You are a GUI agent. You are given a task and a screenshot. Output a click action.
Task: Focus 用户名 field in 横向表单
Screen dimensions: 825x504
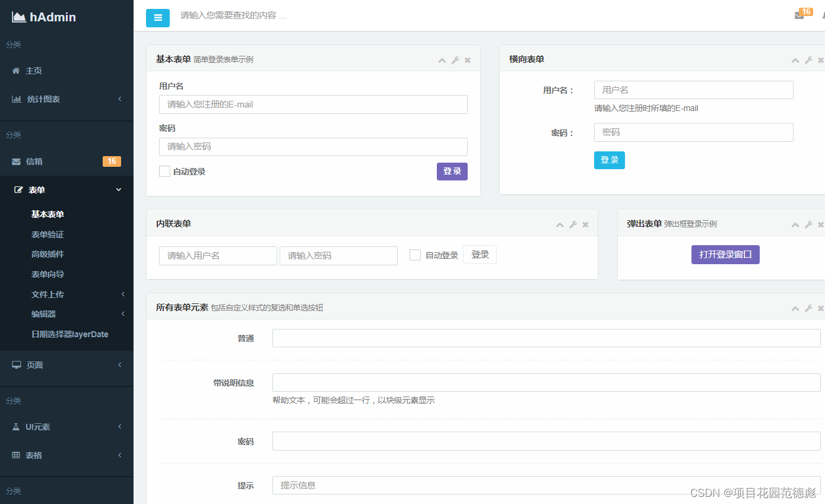point(694,90)
